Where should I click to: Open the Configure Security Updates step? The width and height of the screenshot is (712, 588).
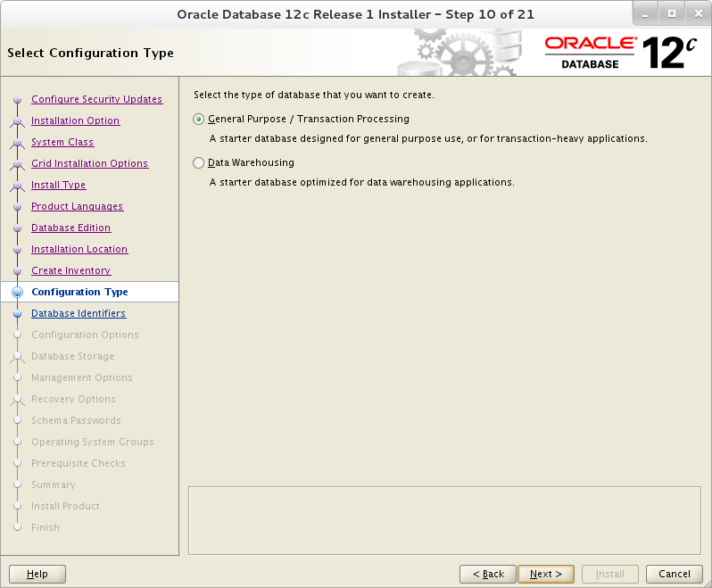tap(96, 99)
